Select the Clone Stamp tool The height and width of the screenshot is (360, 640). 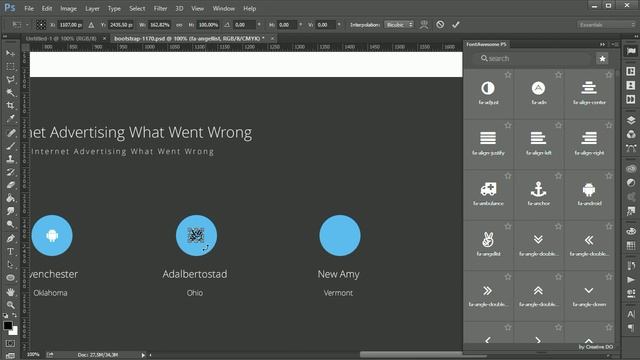[10, 159]
